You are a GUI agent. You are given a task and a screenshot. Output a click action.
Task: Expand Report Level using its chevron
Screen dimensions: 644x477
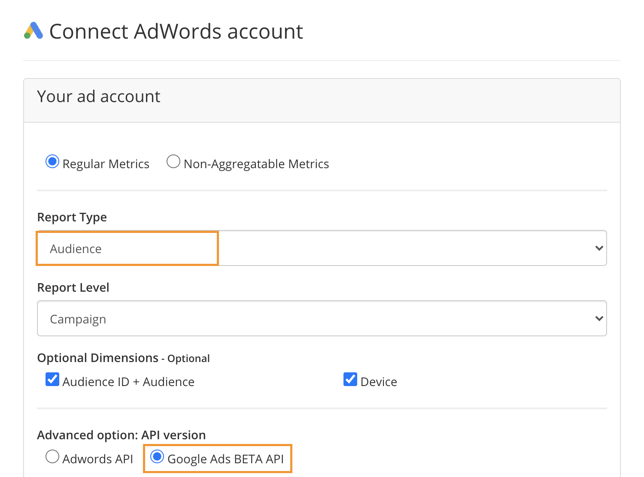click(x=599, y=318)
